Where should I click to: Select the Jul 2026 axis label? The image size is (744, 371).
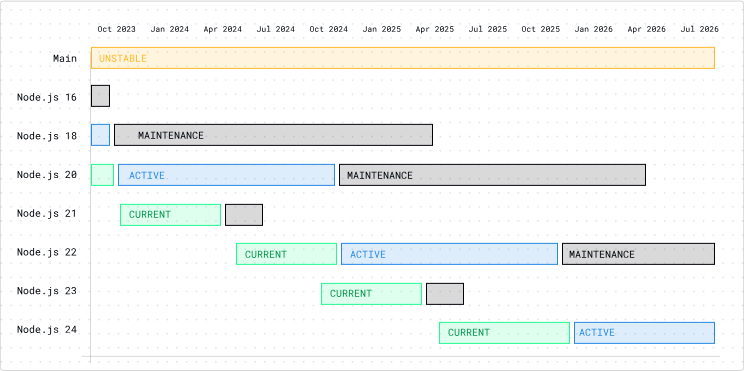coord(700,29)
